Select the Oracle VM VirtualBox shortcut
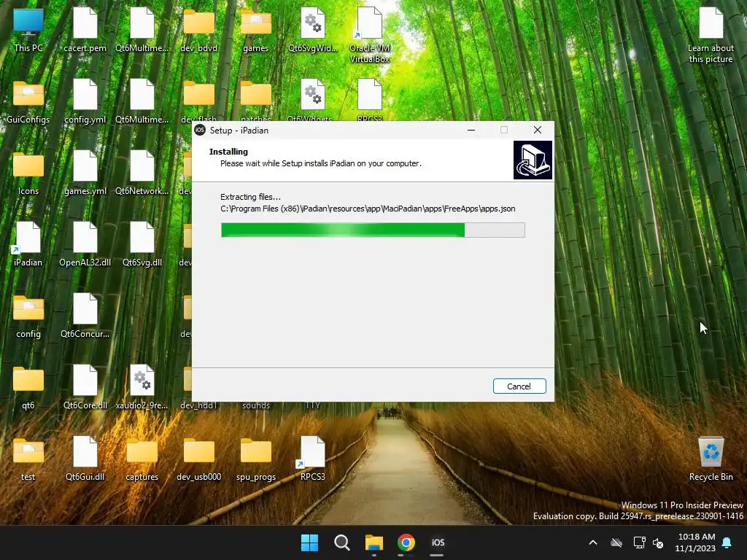This screenshot has height=560, width=747. 370,35
